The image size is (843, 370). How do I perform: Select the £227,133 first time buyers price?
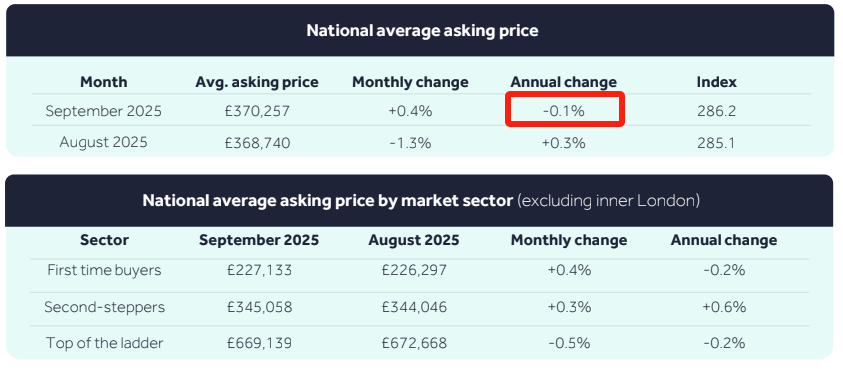260,270
